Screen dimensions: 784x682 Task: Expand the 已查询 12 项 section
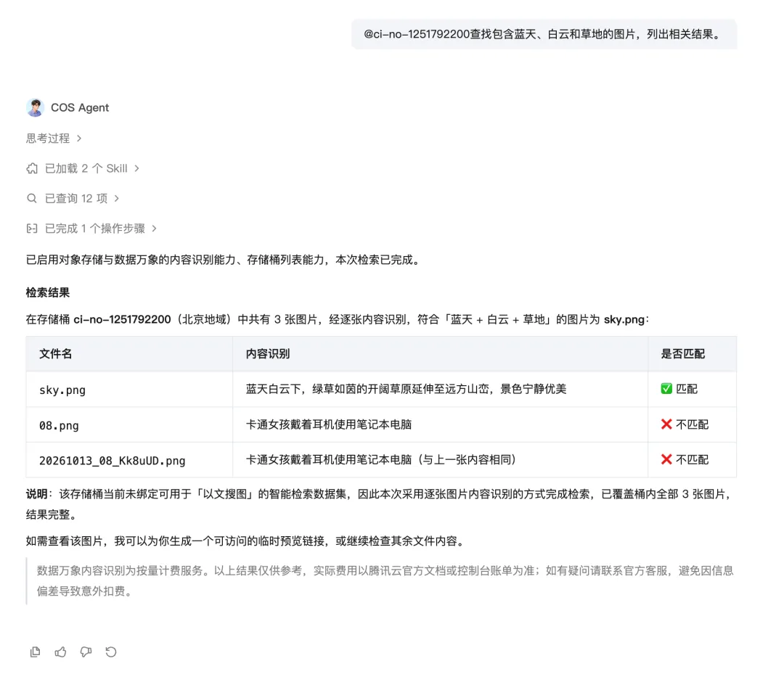click(x=73, y=198)
